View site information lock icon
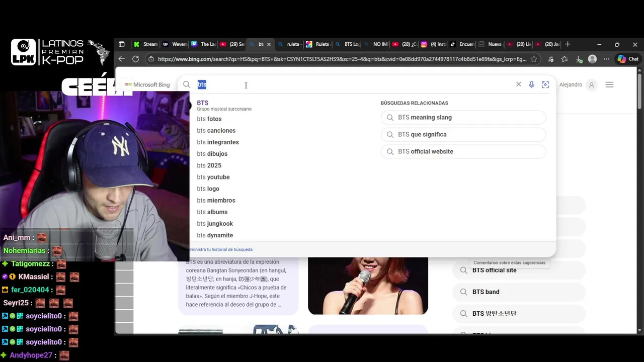This screenshot has height=362, width=644. pyautogui.click(x=151, y=59)
